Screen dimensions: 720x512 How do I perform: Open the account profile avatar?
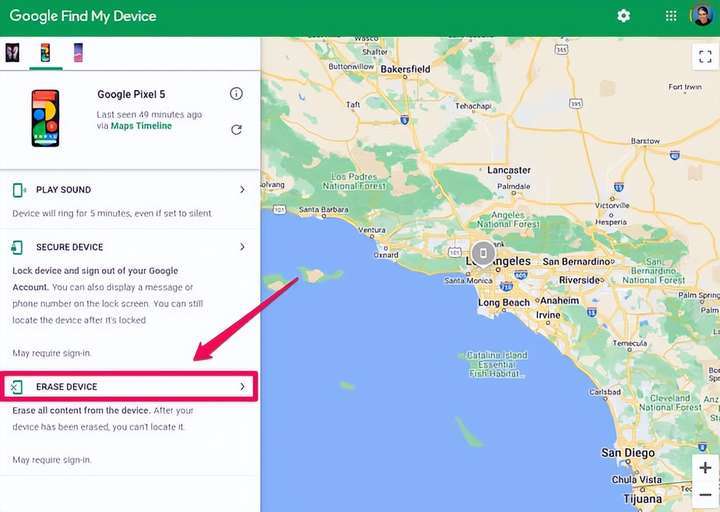pyautogui.click(x=703, y=16)
